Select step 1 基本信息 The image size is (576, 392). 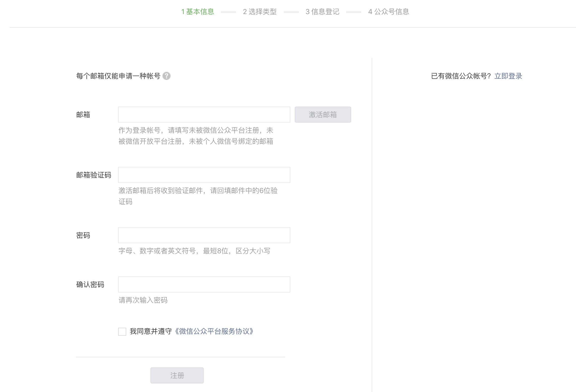point(198,12)
